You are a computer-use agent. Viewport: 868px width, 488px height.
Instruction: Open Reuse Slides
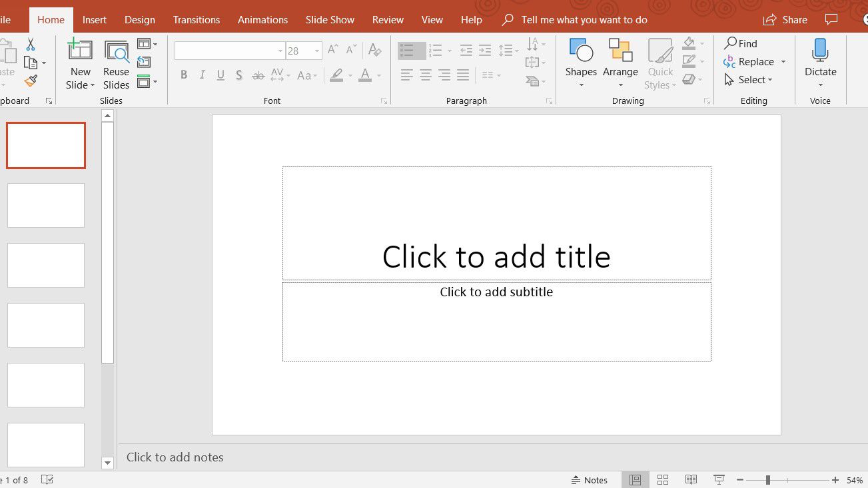click(117, 65)
